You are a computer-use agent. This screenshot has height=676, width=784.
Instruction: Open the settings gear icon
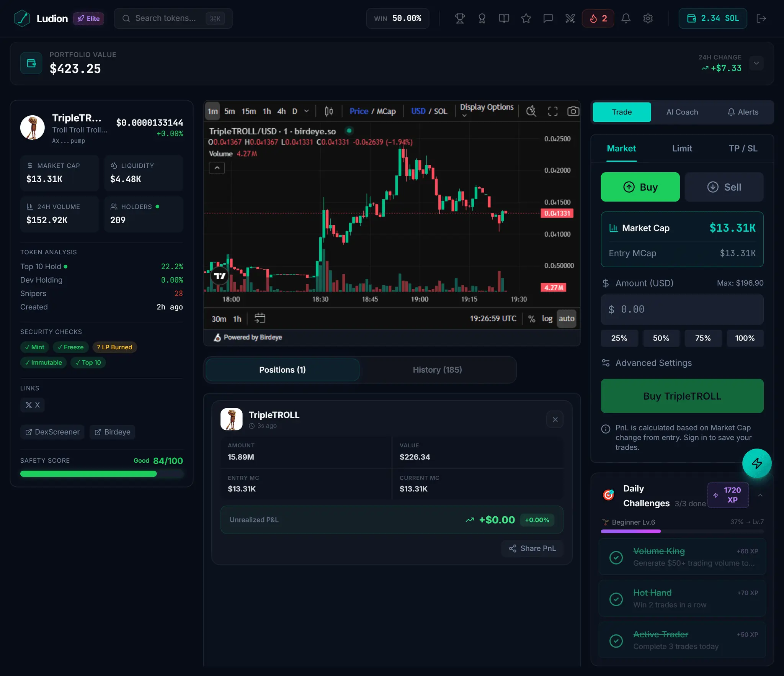[x=648, y=18]
